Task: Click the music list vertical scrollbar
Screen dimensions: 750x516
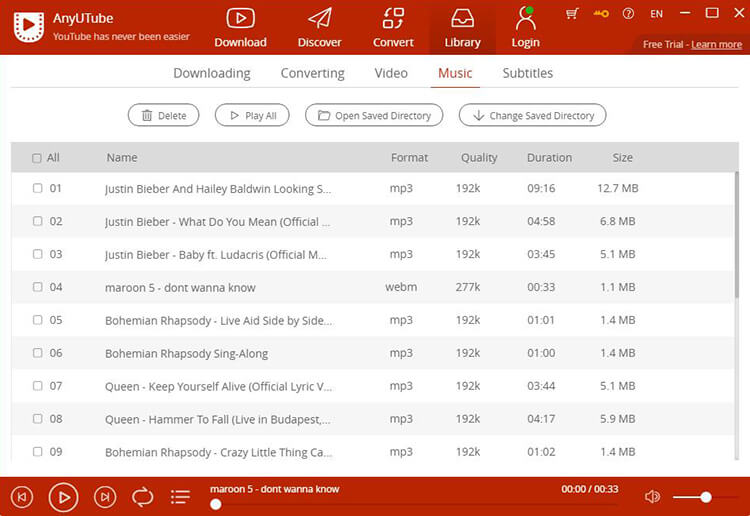Action: coord(737,234)
